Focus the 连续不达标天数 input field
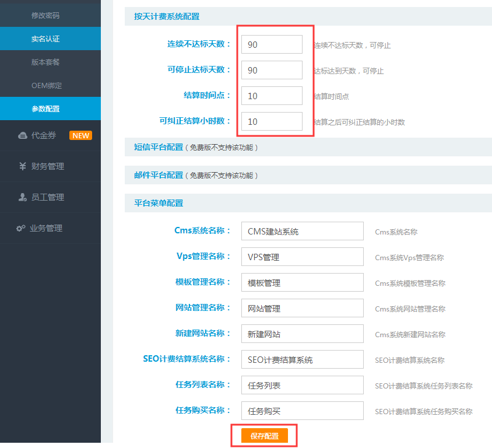The image size is (492, 448). pyautogui.click(x=272, y=44)
